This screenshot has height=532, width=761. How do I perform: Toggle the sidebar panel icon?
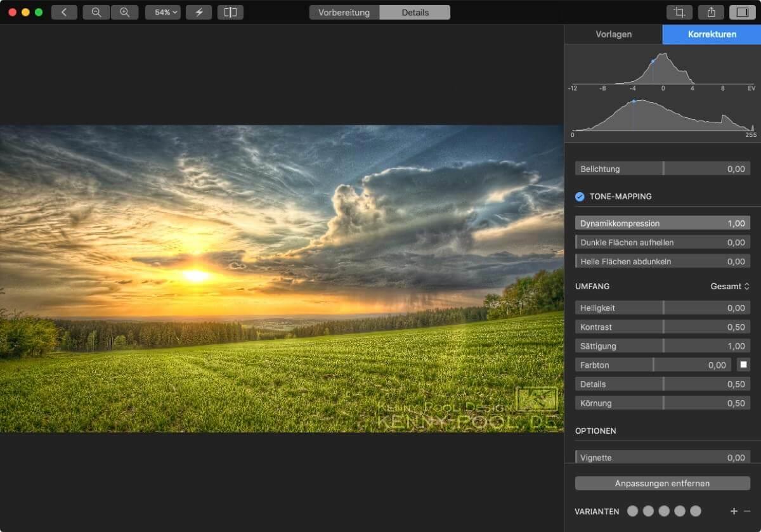pyautogui.click(x=743, y=12)
